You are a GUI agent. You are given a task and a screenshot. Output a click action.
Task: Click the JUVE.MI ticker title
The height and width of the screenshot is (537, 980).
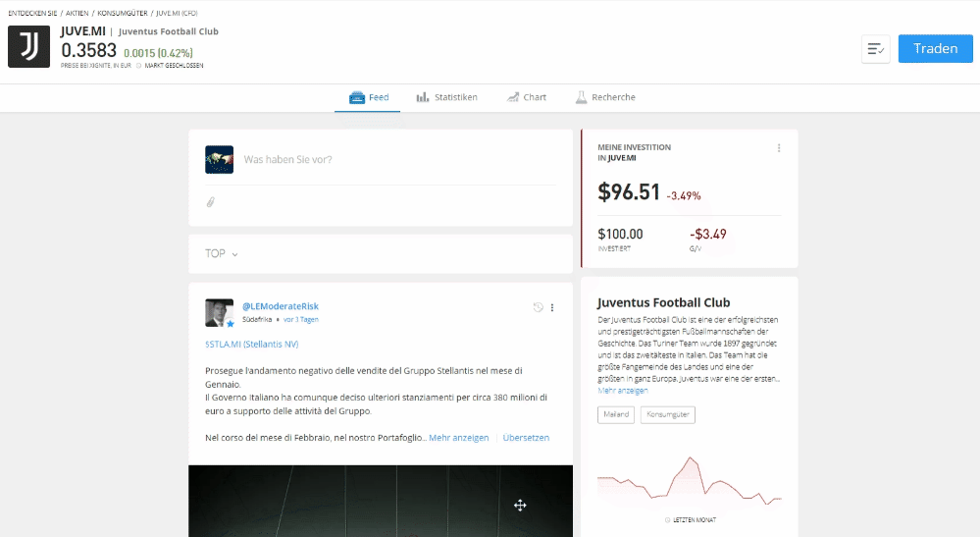pos(83,31)
